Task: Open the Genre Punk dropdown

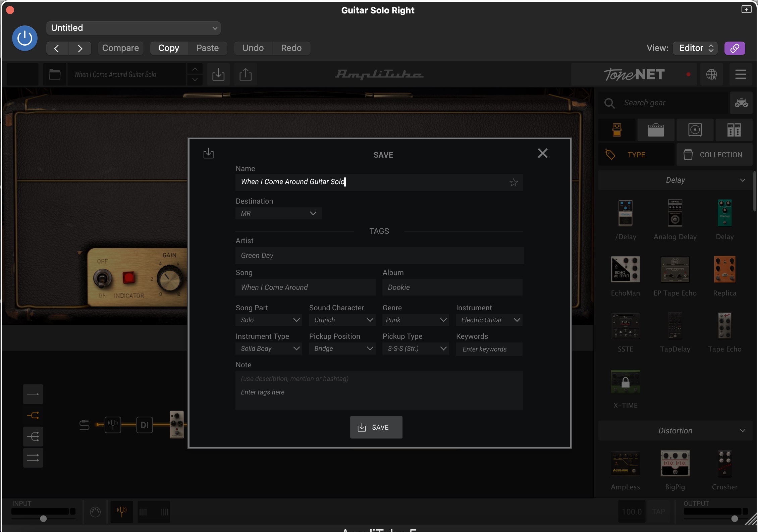Action: [416, 320]
